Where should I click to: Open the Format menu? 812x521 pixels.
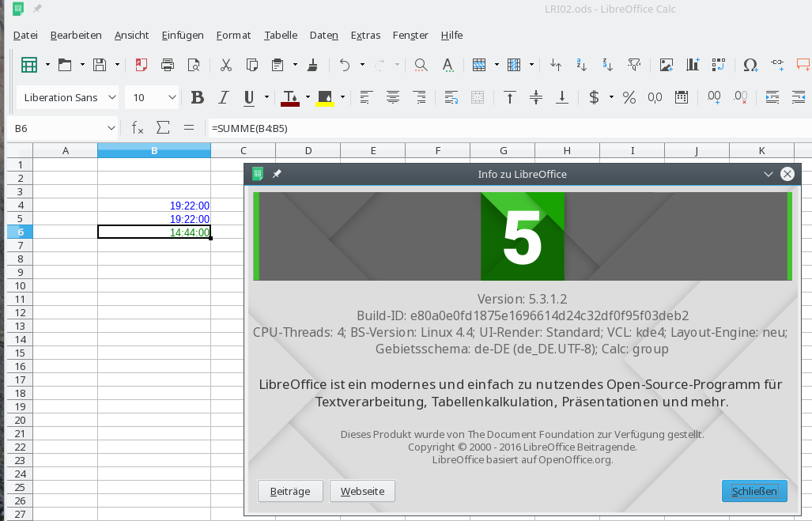[233, 36]
